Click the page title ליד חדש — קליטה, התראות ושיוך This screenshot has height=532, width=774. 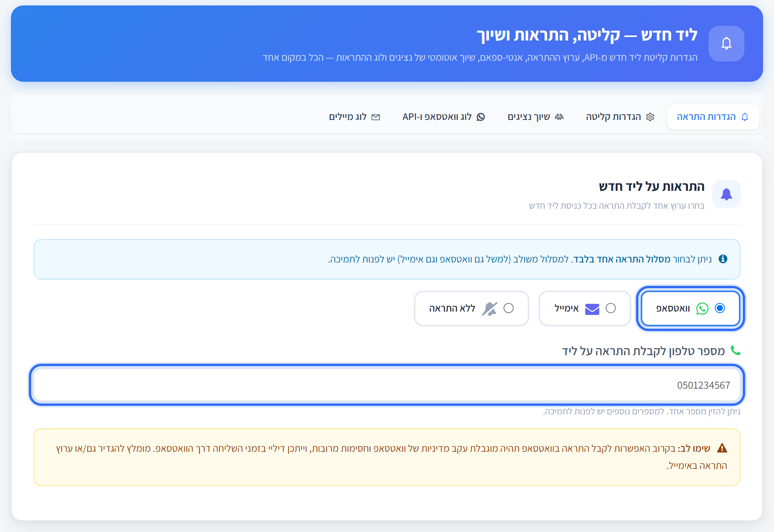click(x=587, y=35)
